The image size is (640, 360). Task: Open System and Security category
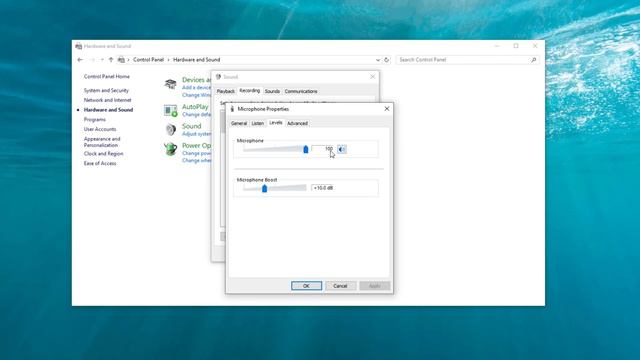coord(106,90)
